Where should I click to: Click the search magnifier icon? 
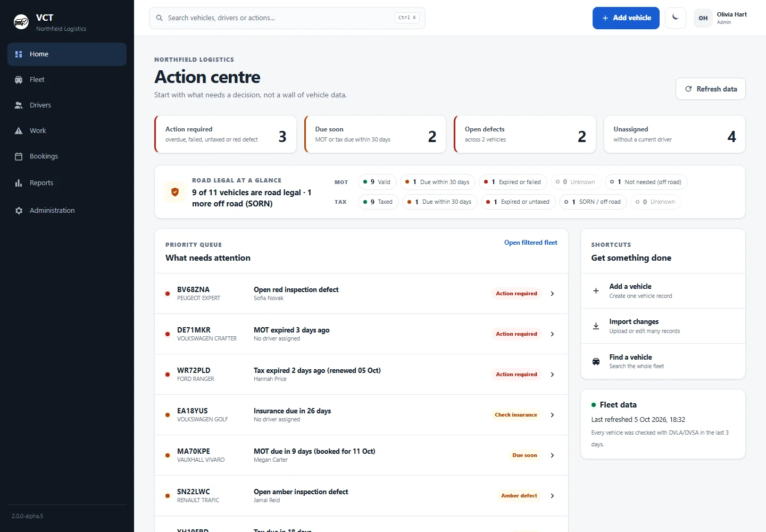pos(159,18)
